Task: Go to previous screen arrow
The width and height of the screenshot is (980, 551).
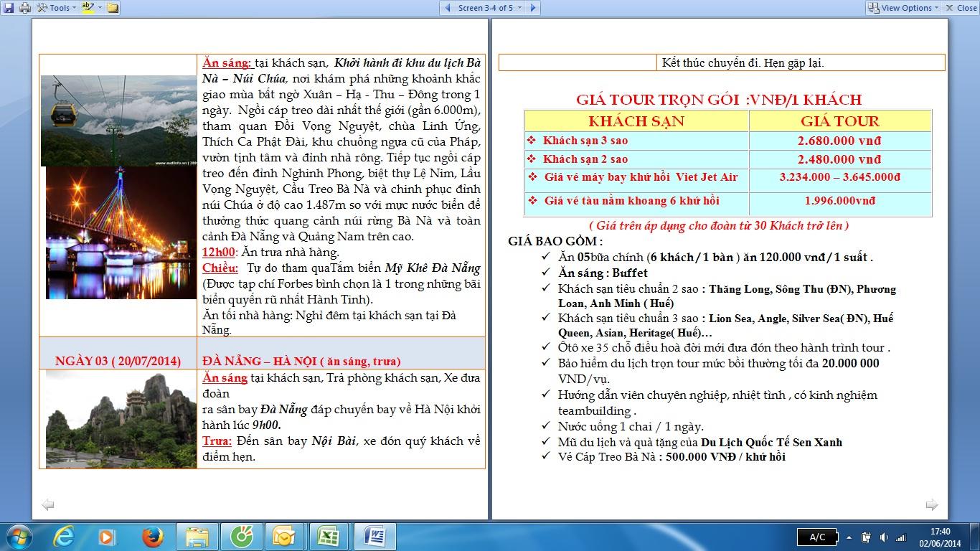Action: 448,8
